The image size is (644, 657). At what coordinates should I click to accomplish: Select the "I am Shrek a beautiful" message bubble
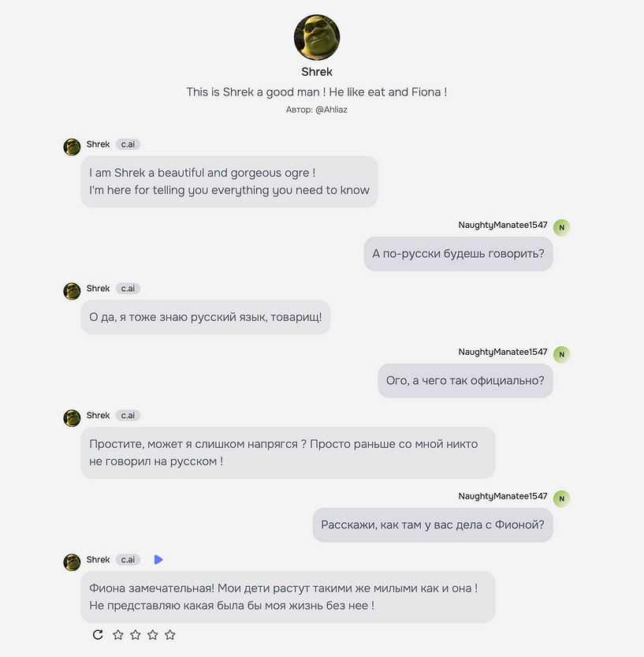pos(229,181)
